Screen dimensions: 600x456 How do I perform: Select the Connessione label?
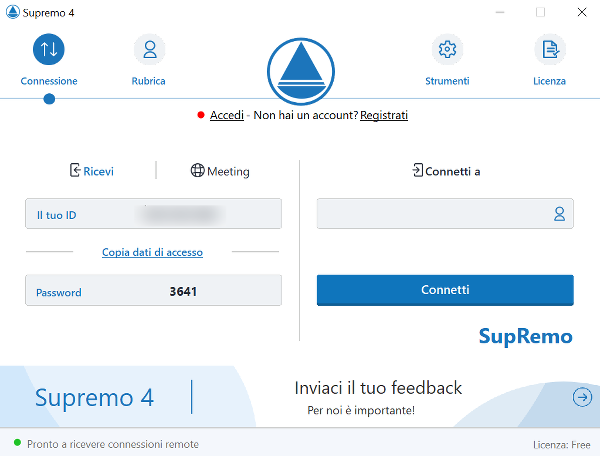point(49,81)
